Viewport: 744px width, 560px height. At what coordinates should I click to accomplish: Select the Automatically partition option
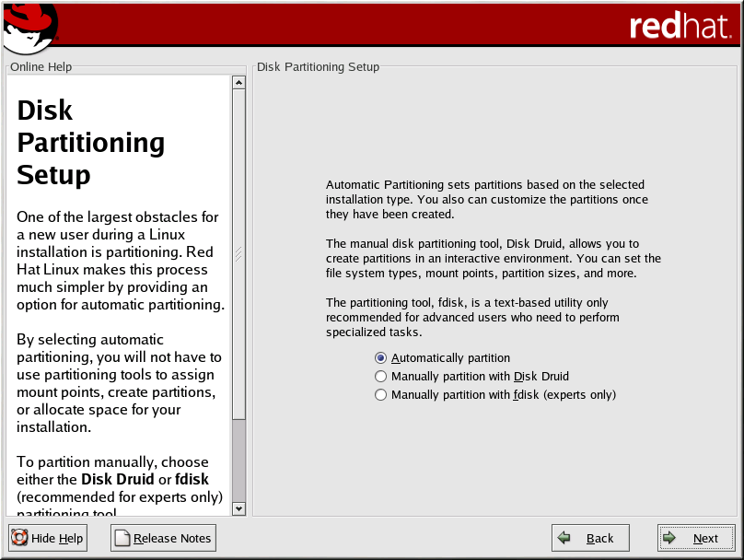(x=381, y=358)
